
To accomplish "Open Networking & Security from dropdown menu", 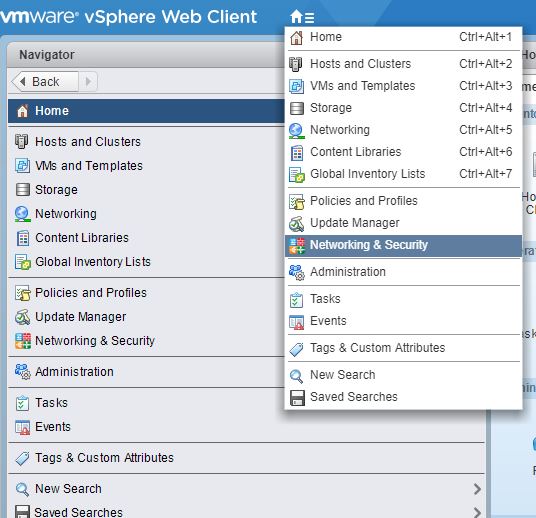I will [x=403, y=245].
